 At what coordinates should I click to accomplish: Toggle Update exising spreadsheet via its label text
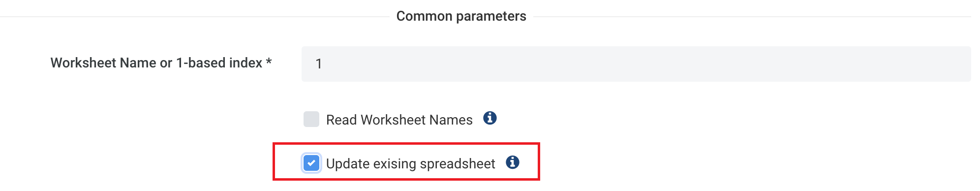coord(410,163)
